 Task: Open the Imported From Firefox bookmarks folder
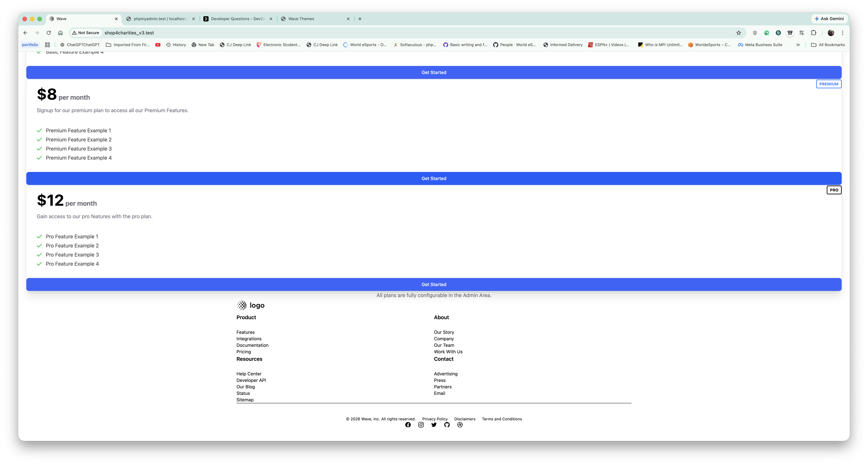click(x=128, y=45)
